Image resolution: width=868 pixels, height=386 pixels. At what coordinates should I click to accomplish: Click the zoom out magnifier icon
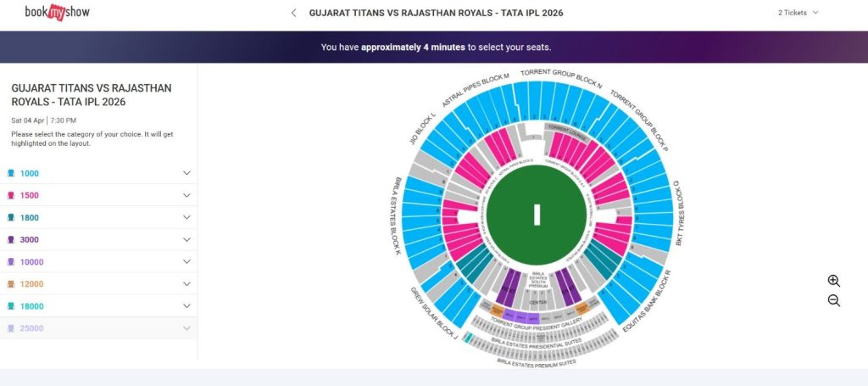click(834, 300)
